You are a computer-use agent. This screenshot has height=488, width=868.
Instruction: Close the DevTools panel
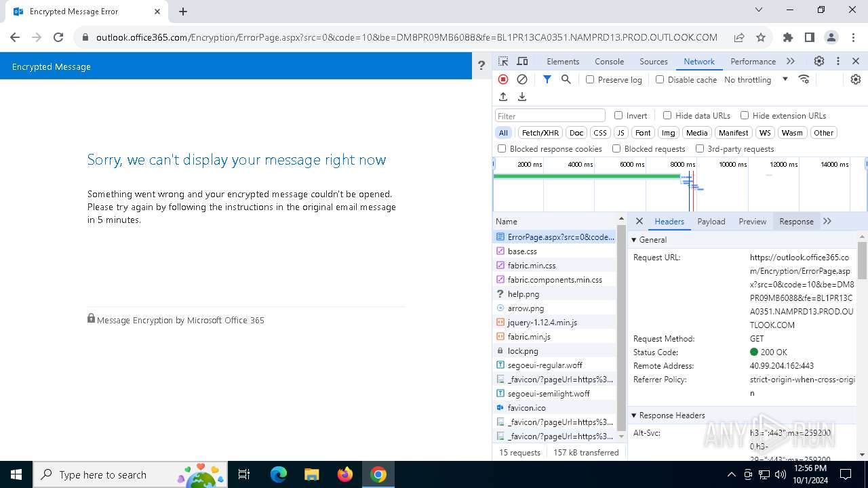point(856,61)
